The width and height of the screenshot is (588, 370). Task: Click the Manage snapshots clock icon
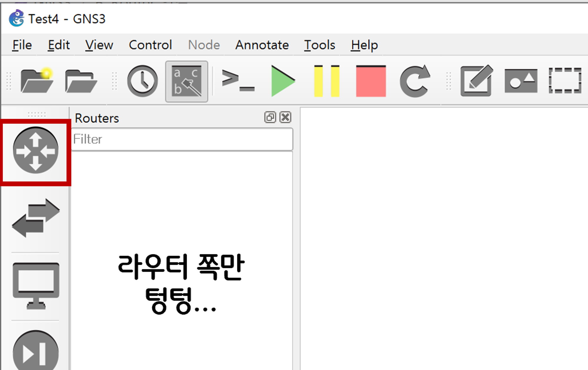click(143, 81)
